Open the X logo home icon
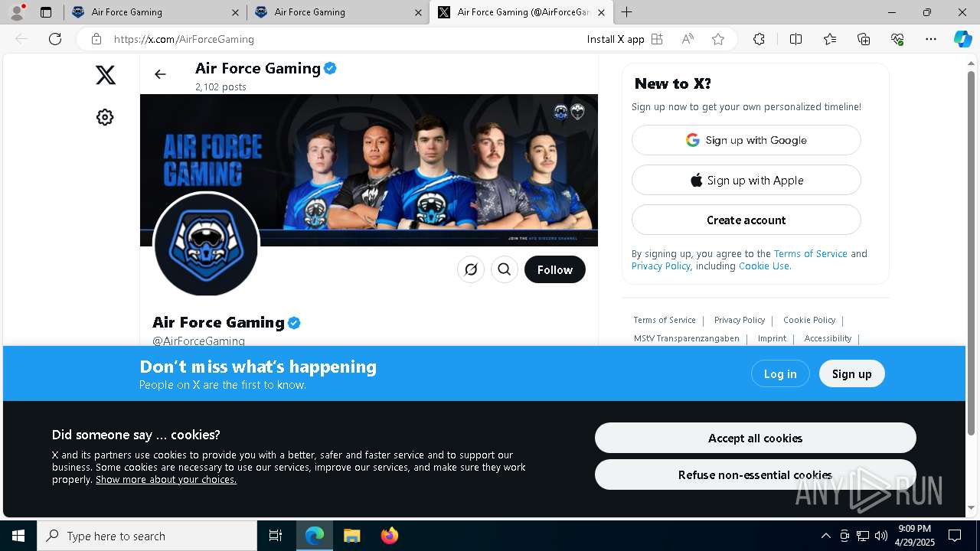The height and width of the screenshot is (551, 980). 106,75
